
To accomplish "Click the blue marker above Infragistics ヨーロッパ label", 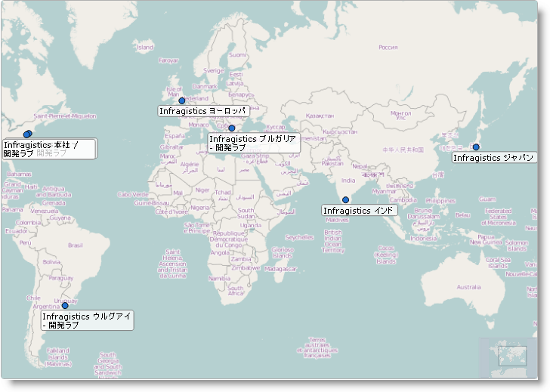I will pyautogui.click(x=182, y=100).
